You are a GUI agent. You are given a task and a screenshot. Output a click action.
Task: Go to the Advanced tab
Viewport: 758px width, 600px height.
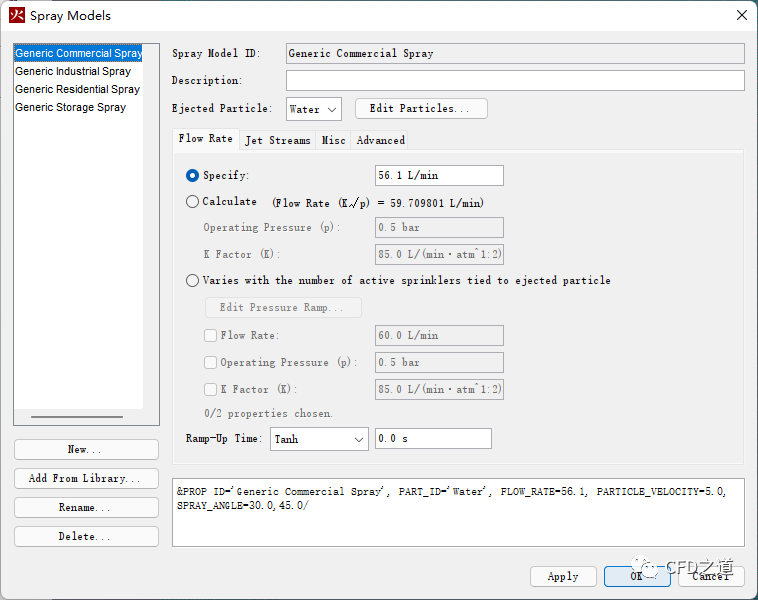tap(380, 140)
